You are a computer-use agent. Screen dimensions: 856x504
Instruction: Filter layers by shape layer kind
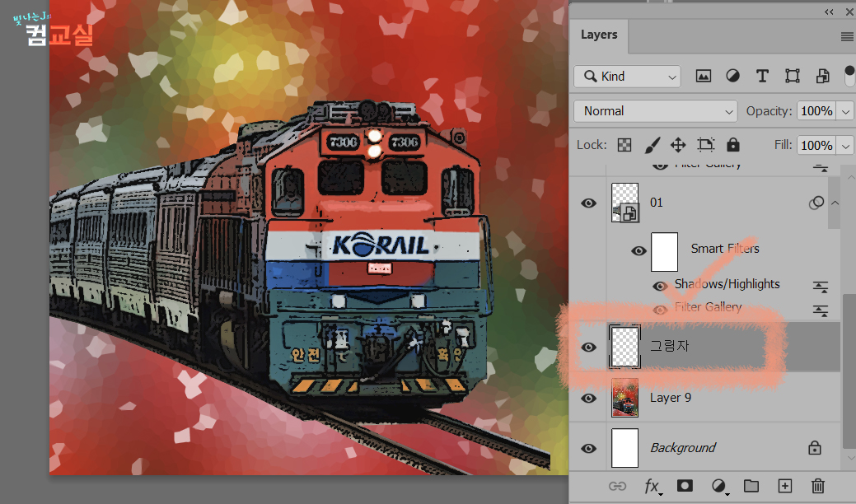pos(792,77)
